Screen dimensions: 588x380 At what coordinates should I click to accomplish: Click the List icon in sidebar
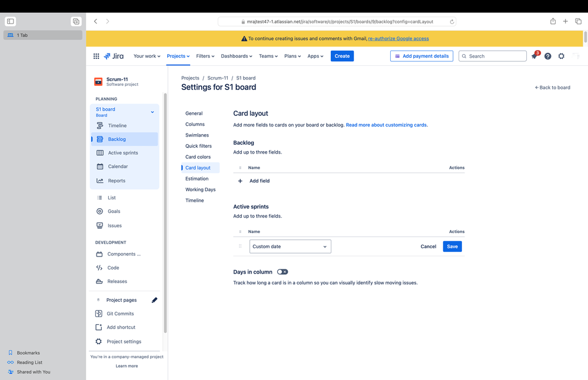(x=99, y=198)
